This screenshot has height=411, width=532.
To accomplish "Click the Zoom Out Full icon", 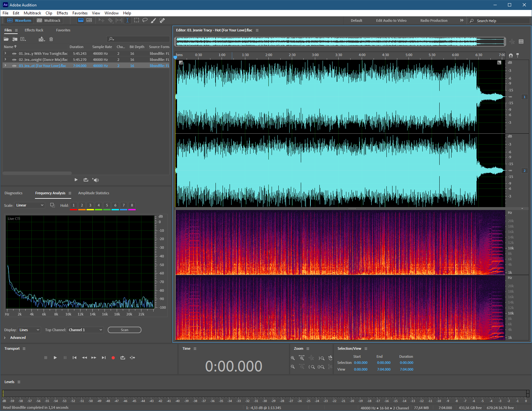I will coord(311,358).
